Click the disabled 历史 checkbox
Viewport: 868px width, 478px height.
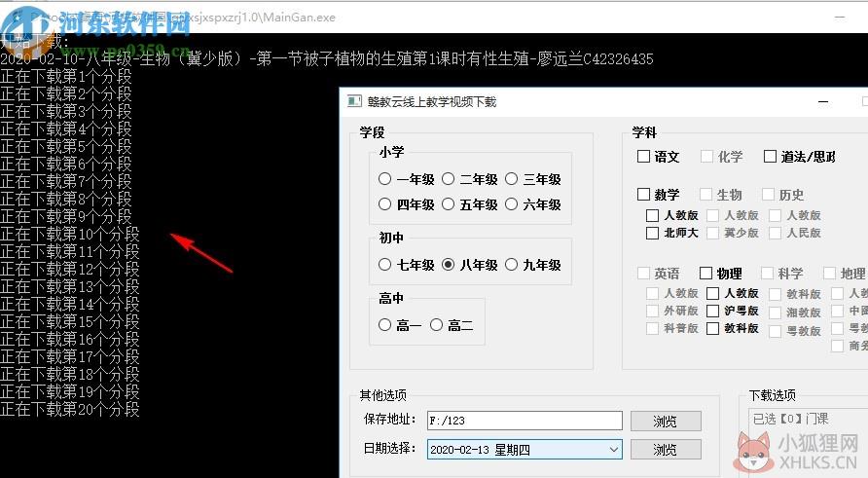tap(768, 195)
